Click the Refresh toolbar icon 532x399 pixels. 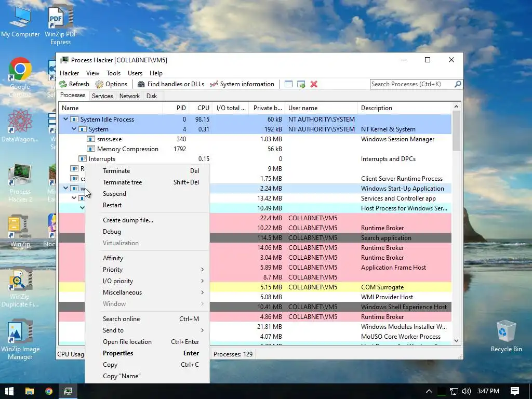74,84
